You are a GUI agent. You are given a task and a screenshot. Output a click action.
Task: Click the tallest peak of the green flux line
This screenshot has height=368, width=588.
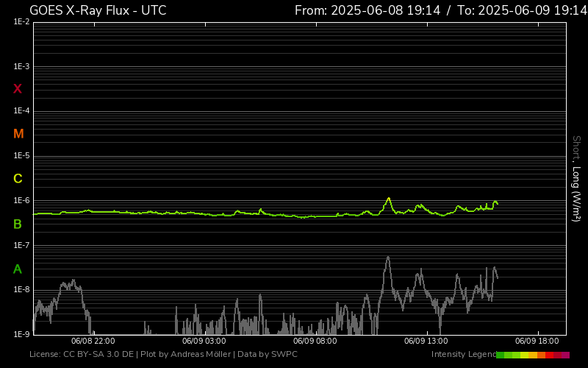388,198
